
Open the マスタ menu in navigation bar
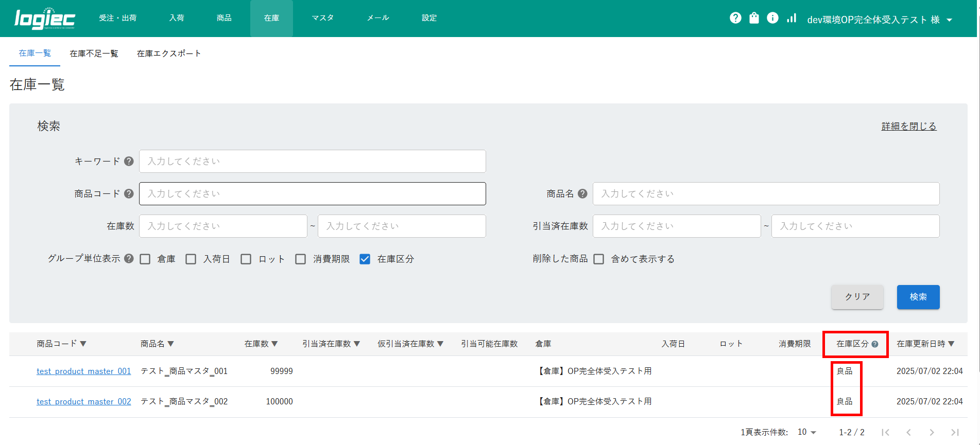pyautogui.click(x=323, y=18)
